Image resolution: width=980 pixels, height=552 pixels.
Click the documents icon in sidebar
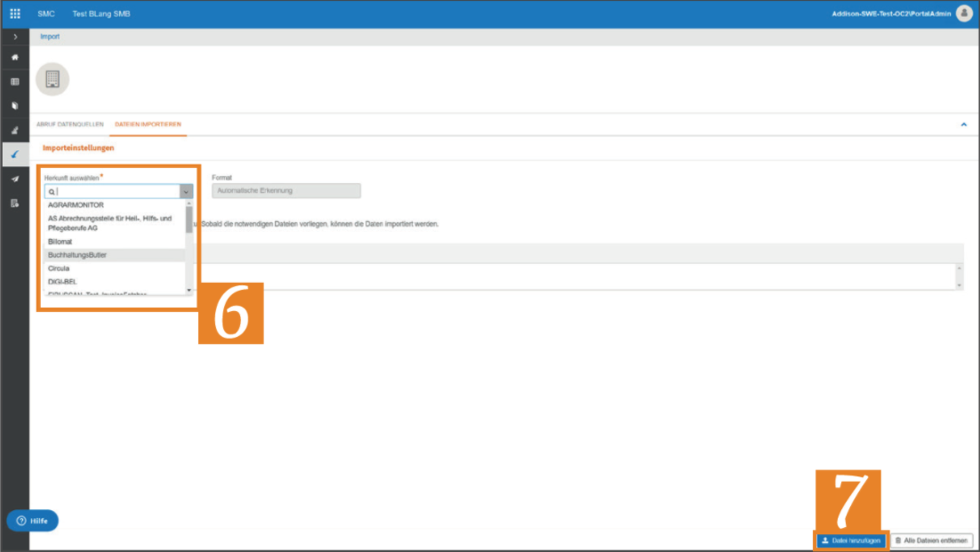[15, 106]
